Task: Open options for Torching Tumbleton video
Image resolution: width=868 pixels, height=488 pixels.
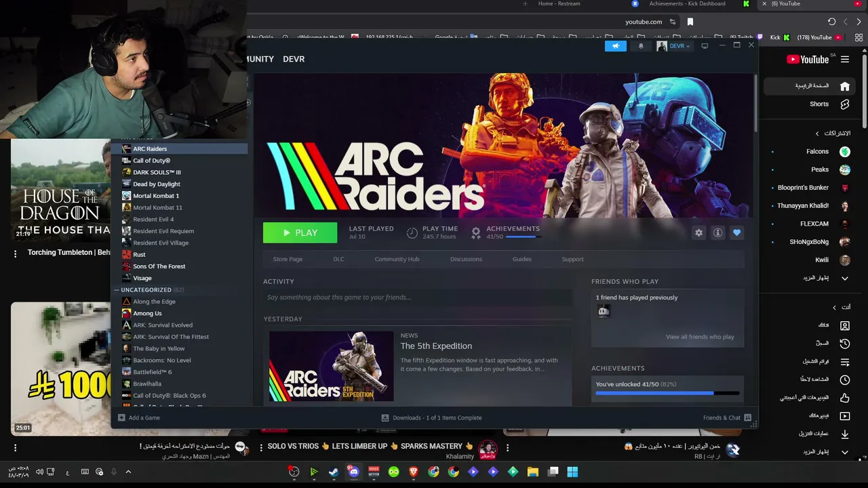Action: coord(15,253)
